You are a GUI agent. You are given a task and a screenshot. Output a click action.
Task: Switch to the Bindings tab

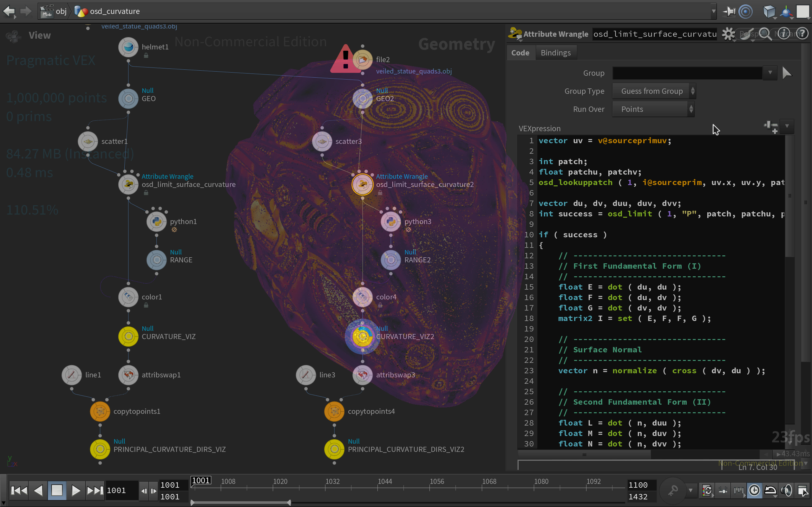pos(555,53)
